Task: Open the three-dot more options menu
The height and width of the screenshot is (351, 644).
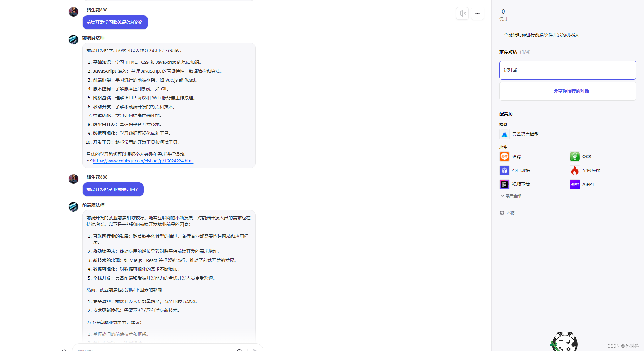Action: point(477,13)
